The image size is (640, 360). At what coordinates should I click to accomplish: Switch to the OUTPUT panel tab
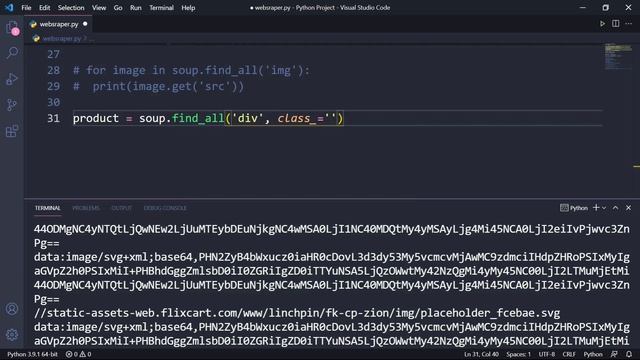122,208
